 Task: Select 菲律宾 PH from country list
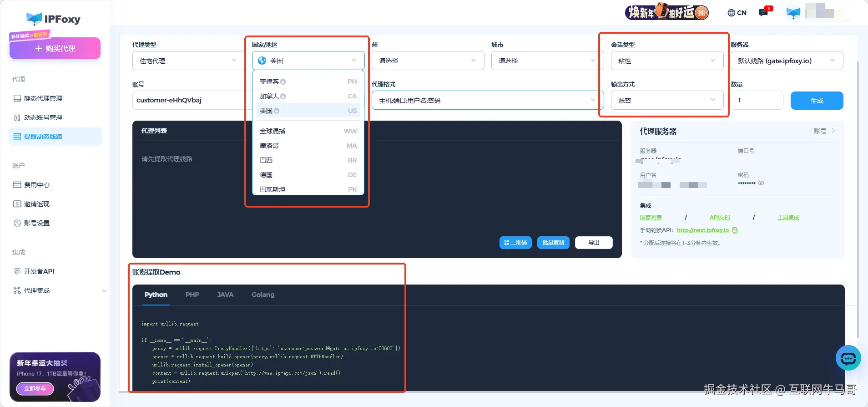[308, 81]
